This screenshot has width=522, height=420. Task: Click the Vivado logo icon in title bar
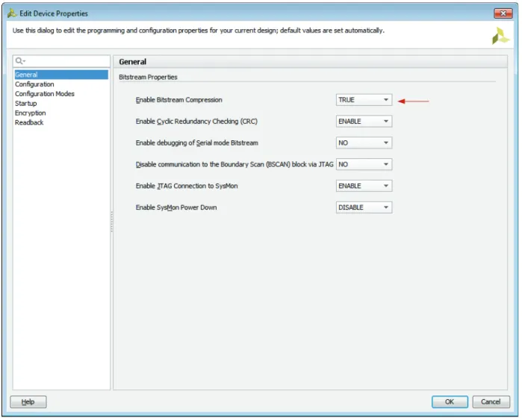(12, 13)
